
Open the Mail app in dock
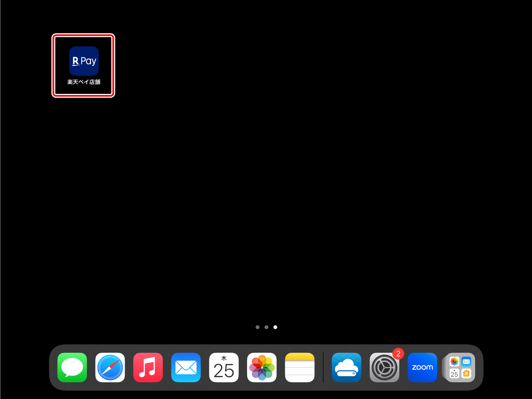point(186,367)
